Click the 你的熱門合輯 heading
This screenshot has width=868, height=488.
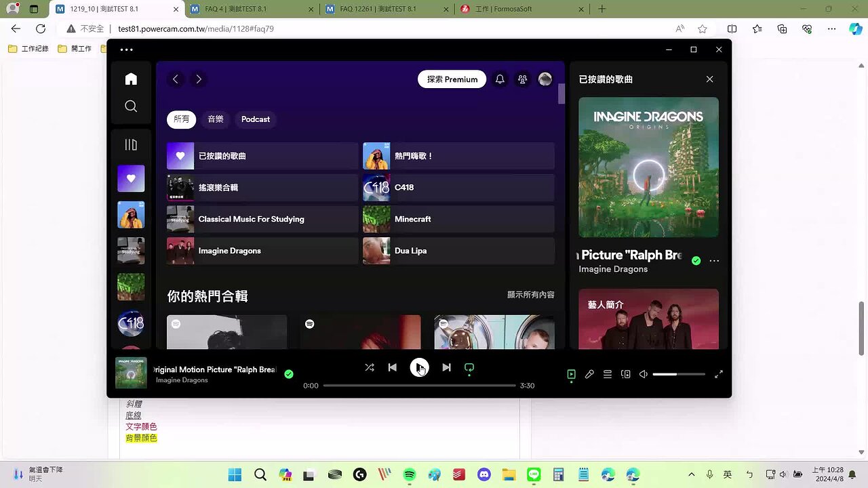click(208, 296)
